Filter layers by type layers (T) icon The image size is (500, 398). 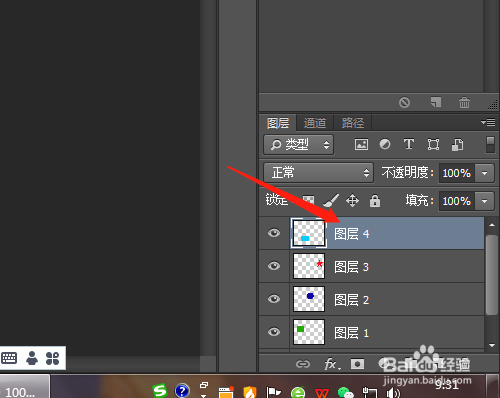click(409, 144)
